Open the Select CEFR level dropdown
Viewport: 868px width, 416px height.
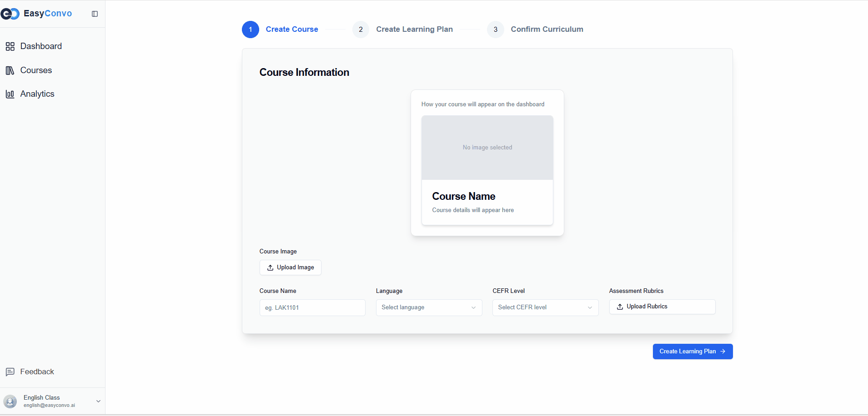(x=545, y=307)
